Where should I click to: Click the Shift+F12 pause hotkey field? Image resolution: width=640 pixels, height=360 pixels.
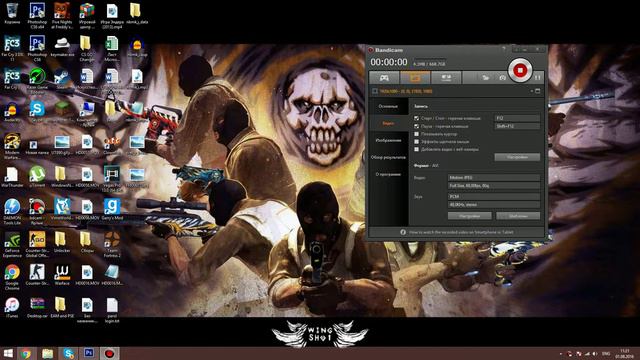point(517,126)
